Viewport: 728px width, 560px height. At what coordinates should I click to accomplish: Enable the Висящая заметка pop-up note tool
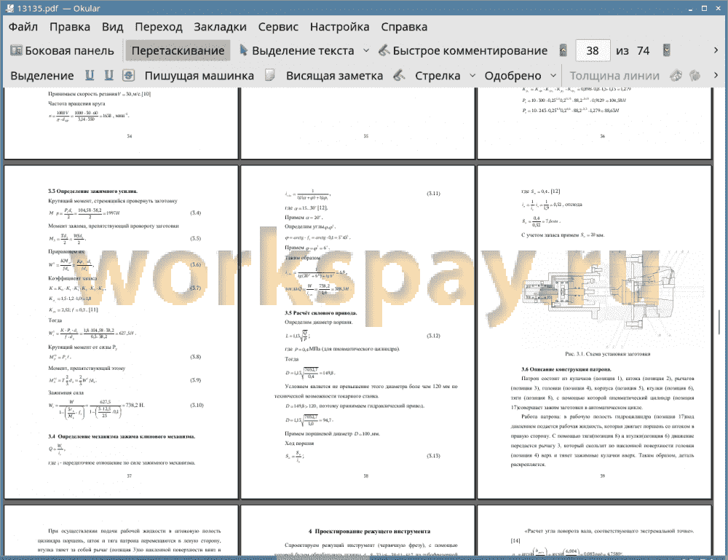coord(334,76)
